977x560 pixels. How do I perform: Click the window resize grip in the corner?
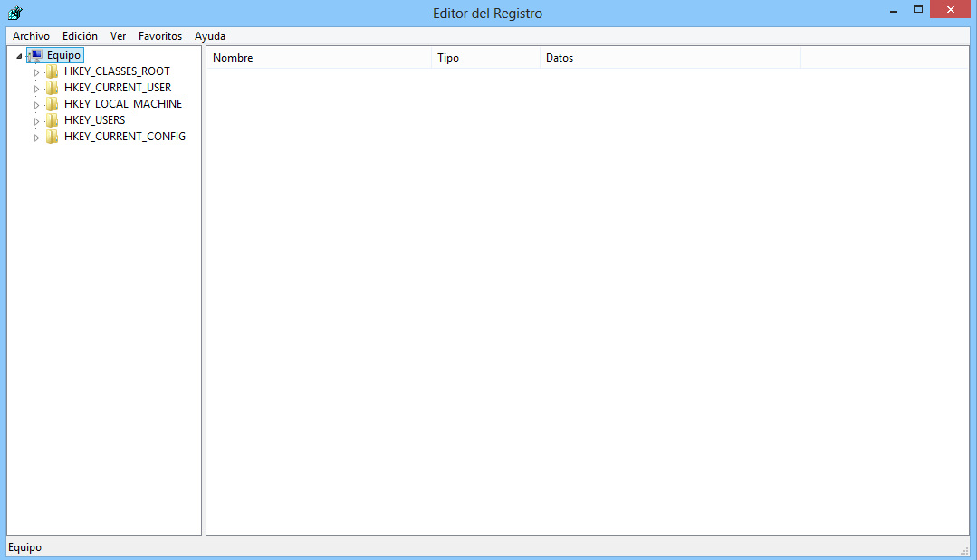[964, 551]
